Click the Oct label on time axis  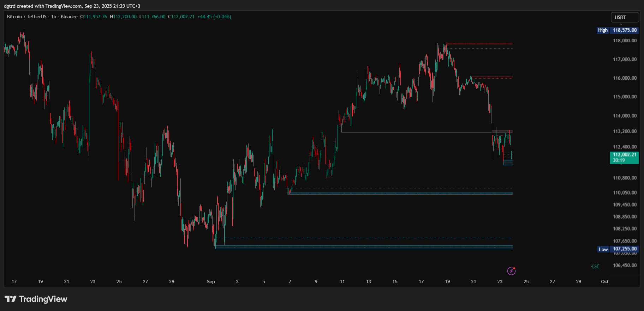point(605,281)
